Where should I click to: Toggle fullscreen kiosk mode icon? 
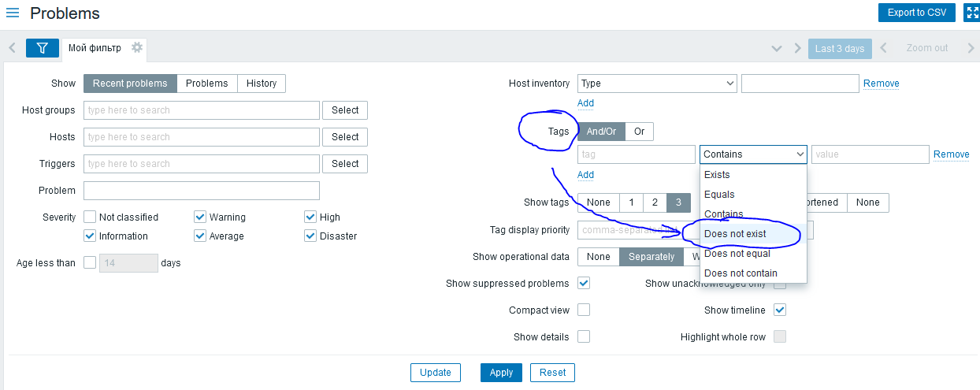[x=971, y=13]
